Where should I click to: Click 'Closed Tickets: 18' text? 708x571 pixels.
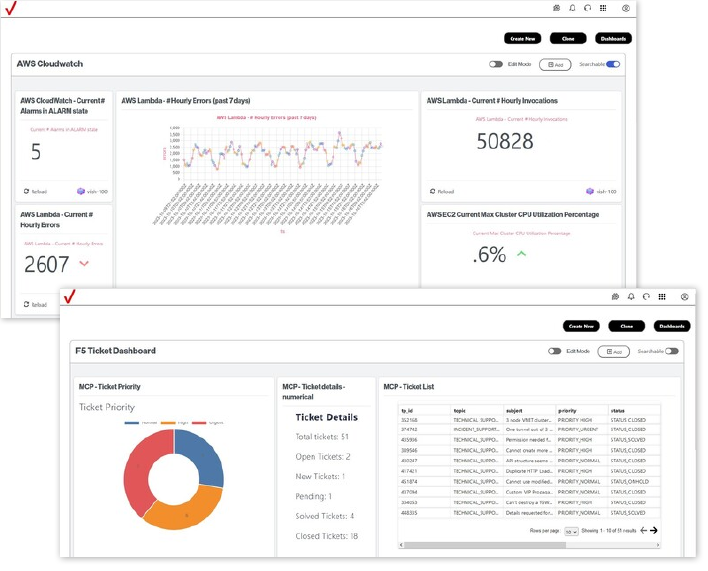click(x=326, y=536)
